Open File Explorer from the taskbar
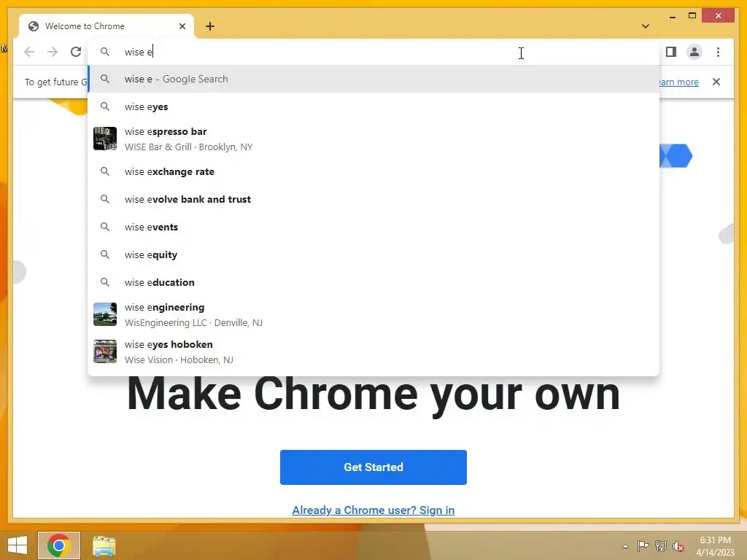Screen dimensions: 747x560 [x=104, y=545]
